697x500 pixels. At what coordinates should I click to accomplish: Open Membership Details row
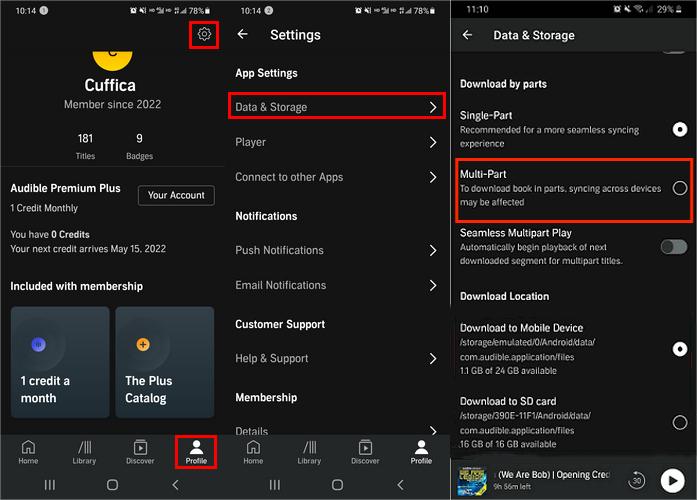336,429
